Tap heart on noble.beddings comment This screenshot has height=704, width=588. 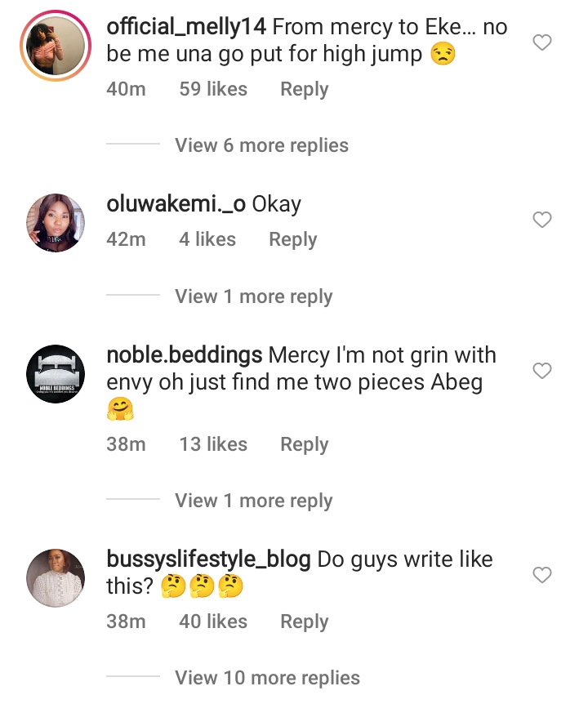tap(541, 371)
